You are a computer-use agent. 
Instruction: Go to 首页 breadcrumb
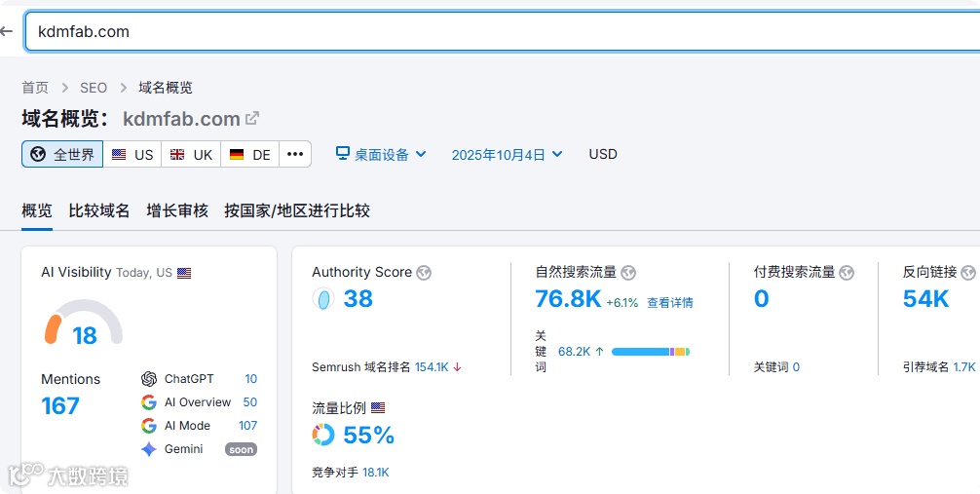coord(35,88)
